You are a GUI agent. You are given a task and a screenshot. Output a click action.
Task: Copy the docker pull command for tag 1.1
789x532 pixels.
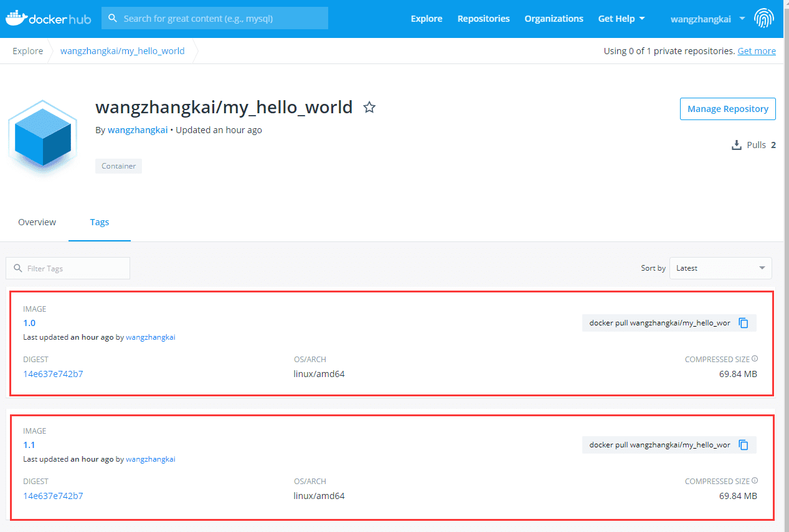click(x=743, y=445)
